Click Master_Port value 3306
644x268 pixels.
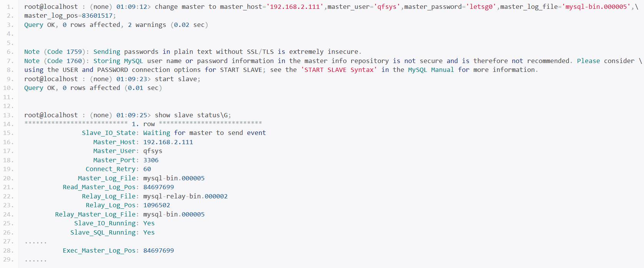pos(151,160)
